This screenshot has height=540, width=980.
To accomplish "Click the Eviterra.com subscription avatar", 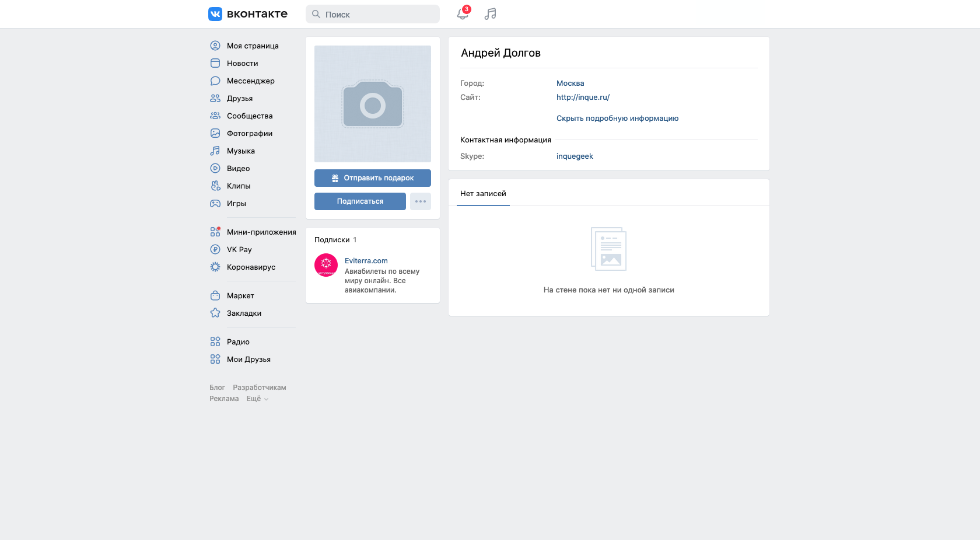I will tap(326, 265).
